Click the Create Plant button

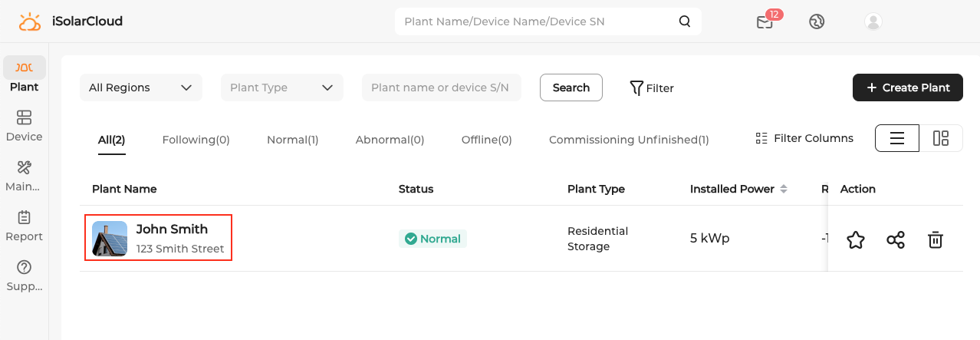[908, 87]
